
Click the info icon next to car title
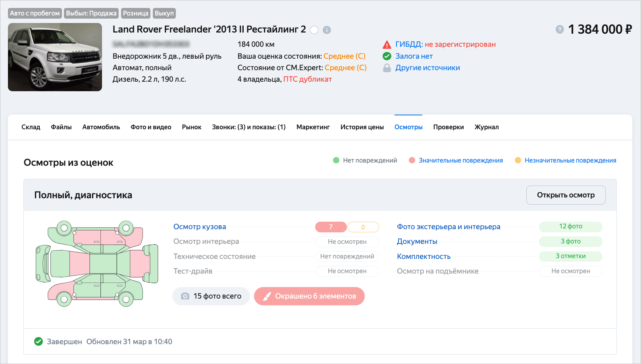click(327, 30)
